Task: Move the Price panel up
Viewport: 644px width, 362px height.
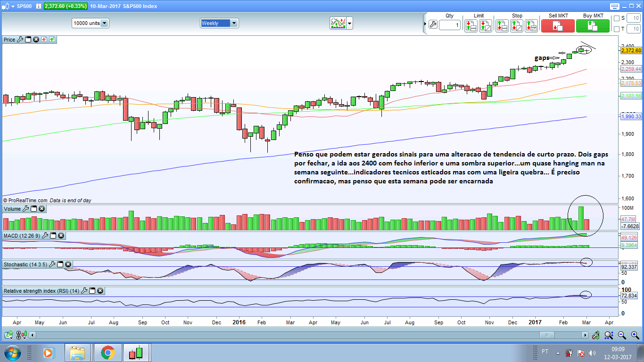Action: pyautogui.click(x=52, y=40)
